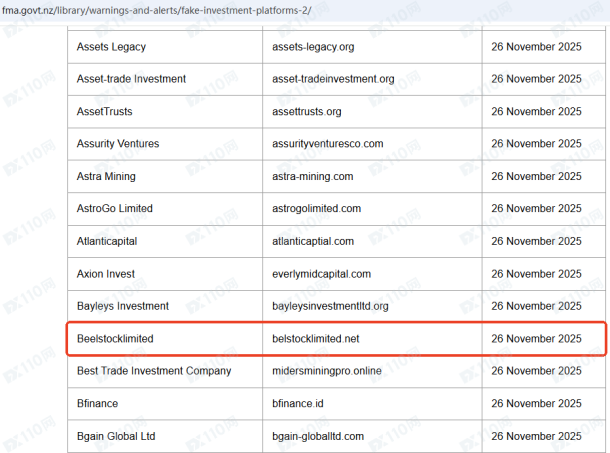Select the Bgain Global Ltd entry

(116, 436)
